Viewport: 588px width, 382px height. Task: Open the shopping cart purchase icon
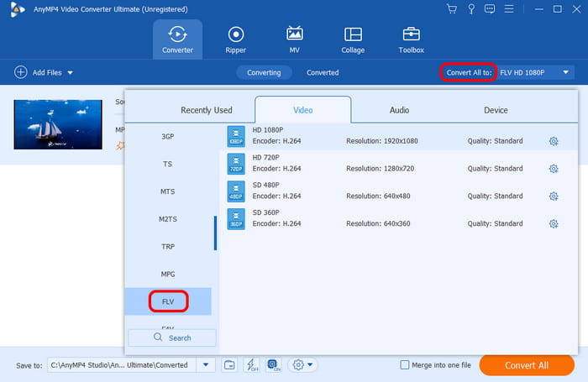452,9
